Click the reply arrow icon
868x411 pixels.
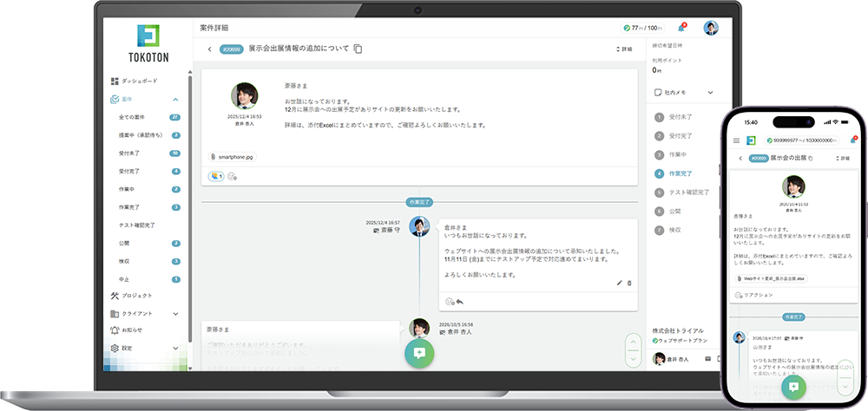(x=459, y=302)
